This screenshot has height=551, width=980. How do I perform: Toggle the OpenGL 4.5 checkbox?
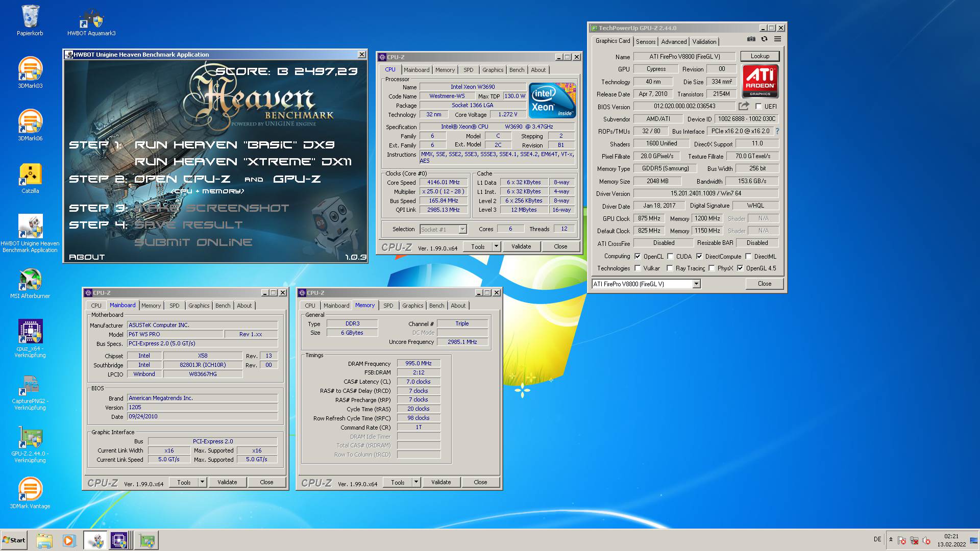pyautogui.click(x=740, y=268)
